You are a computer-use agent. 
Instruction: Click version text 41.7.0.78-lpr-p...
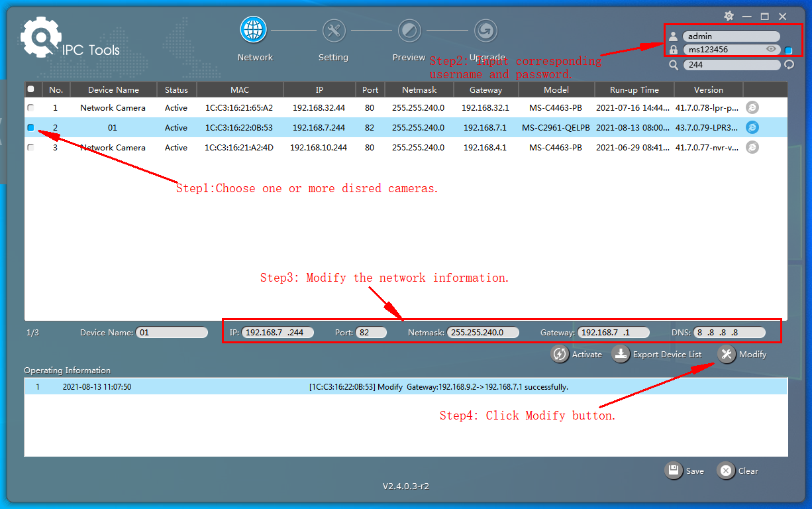coord(707,107)
